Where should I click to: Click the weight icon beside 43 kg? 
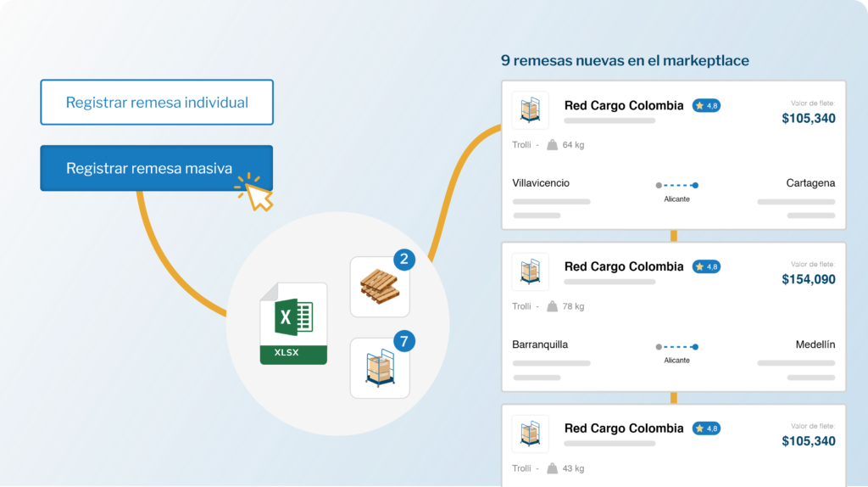tap(553, 468)
